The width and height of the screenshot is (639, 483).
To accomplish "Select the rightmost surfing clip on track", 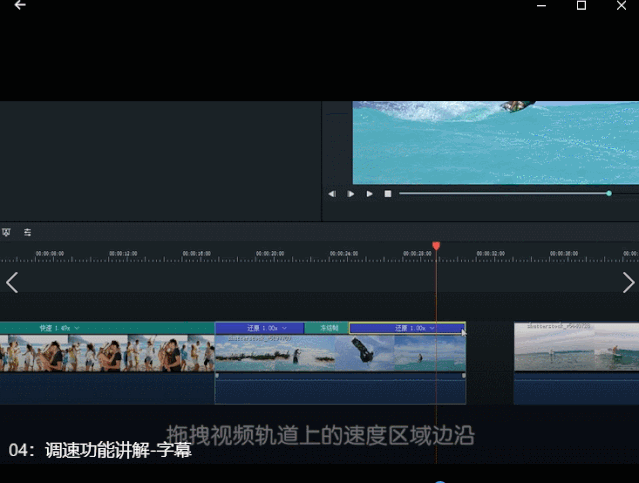I will point(576,347).
